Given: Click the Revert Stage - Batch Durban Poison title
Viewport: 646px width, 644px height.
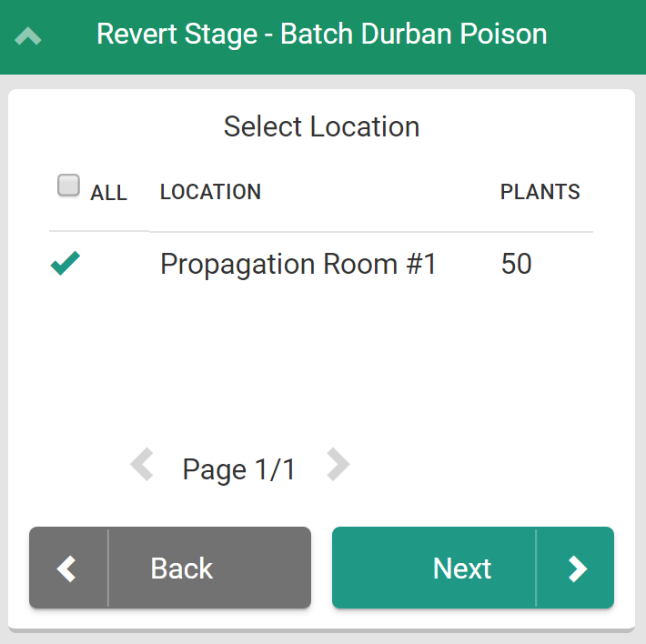Looking at the screenshot, I should click(x=321, y=35).
